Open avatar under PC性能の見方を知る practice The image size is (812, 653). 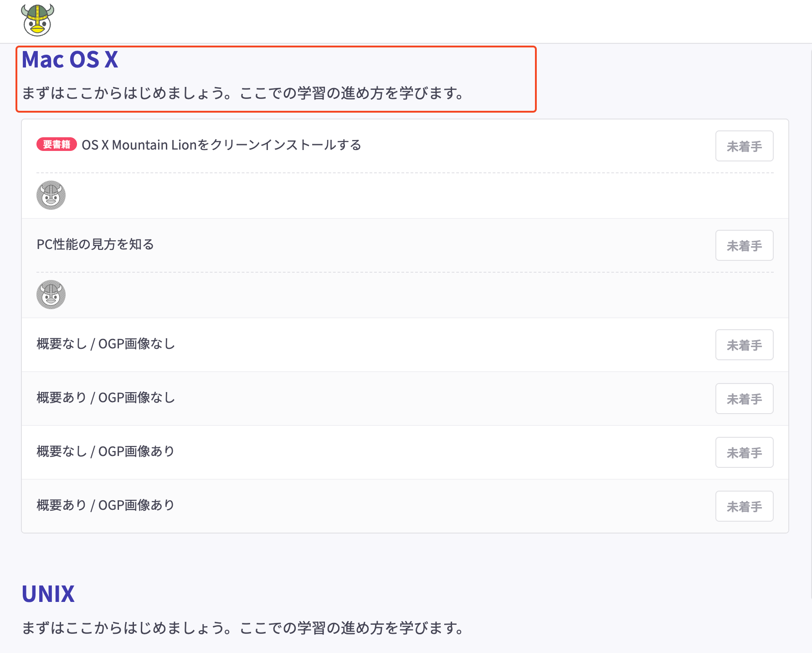click(x=51, y=295)
